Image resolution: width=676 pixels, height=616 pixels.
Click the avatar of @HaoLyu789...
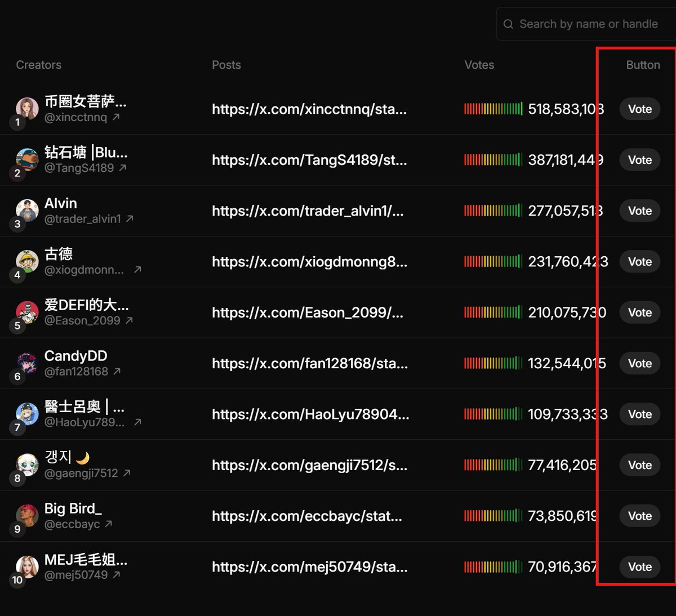(x=27, y=414)
